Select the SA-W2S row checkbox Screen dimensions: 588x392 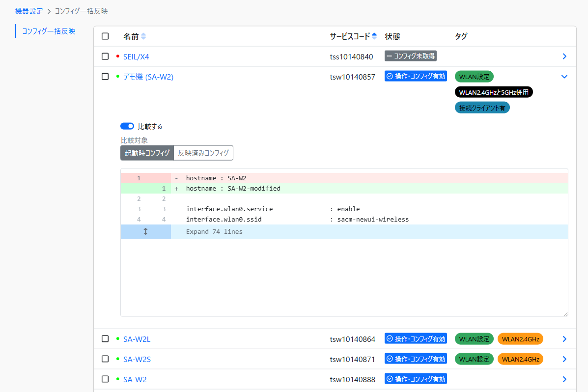[x=105, y=359]
